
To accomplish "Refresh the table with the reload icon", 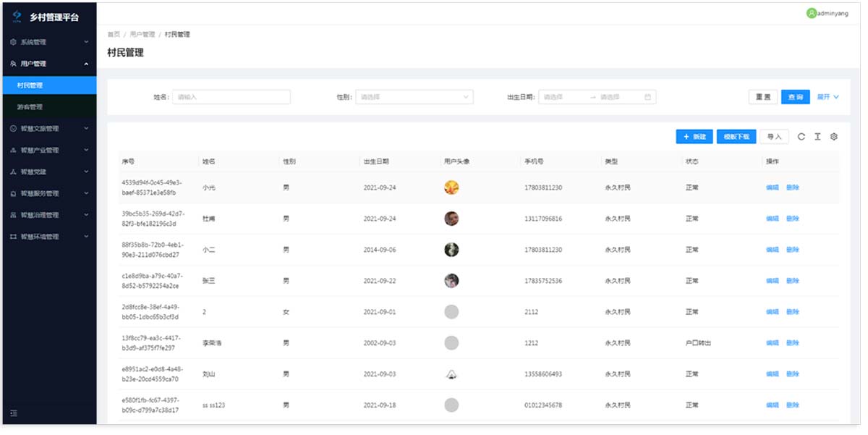I will (x=801, y=137).
